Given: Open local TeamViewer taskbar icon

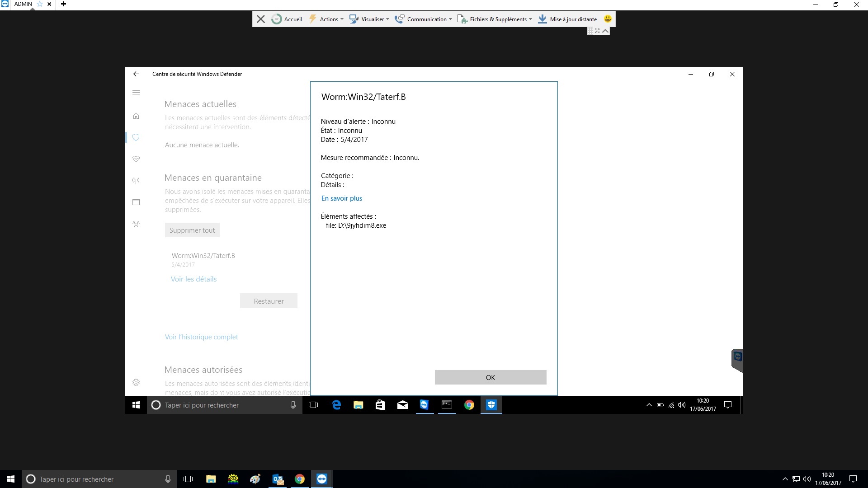Looking at the screenshot, I should [322, 479].
